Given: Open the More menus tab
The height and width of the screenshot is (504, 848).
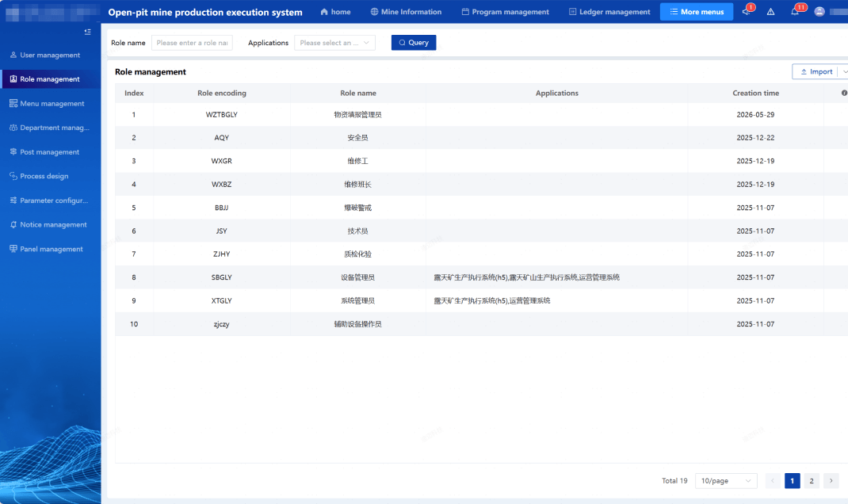Looking at the screenshot, I should [697, 12].
